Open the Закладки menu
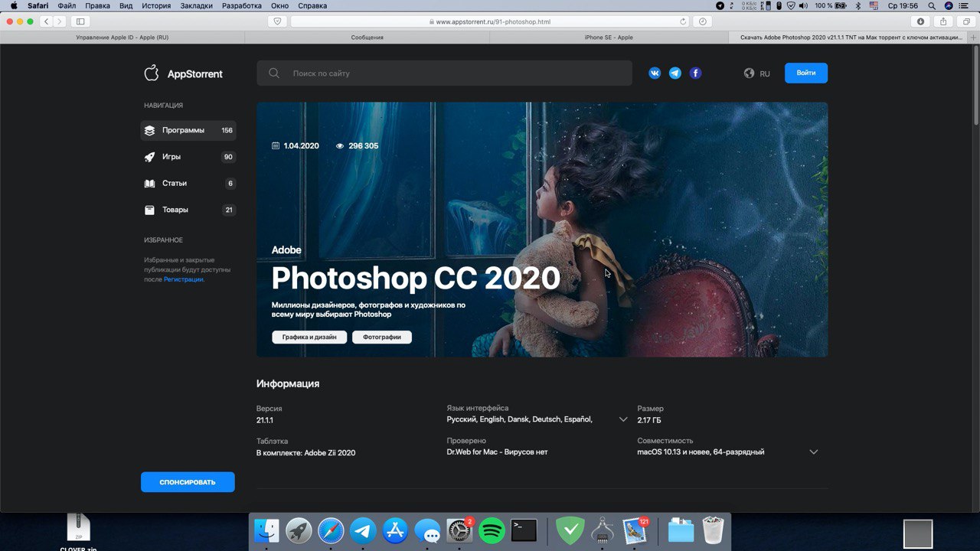The image size is (980, 551). [197, 5]
